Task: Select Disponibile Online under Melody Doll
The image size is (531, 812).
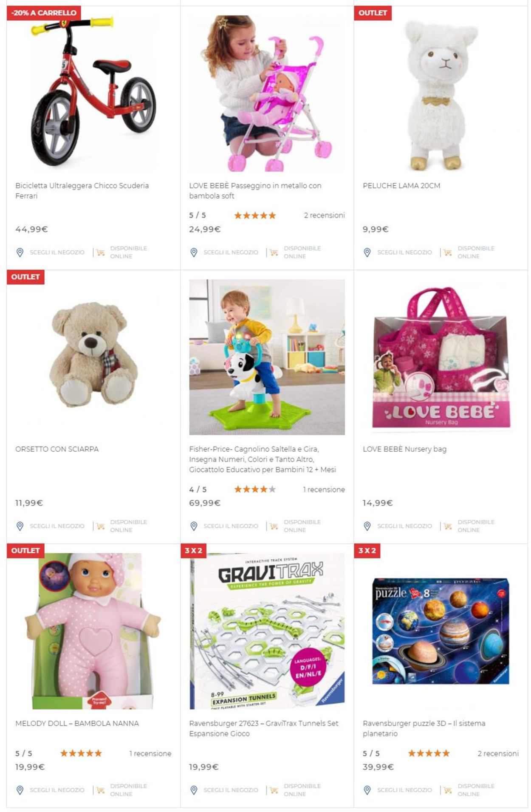Action: click(128, 790)
